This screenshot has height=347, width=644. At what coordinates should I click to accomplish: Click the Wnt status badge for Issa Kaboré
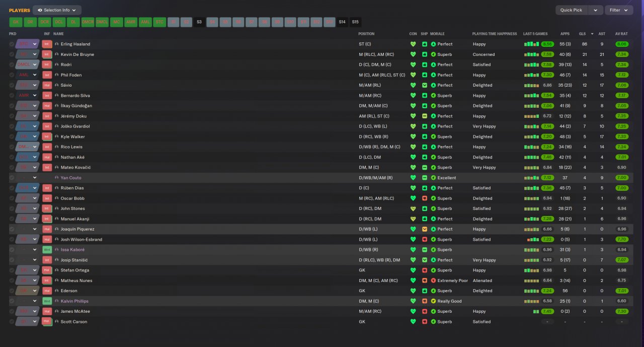[47, 250]
